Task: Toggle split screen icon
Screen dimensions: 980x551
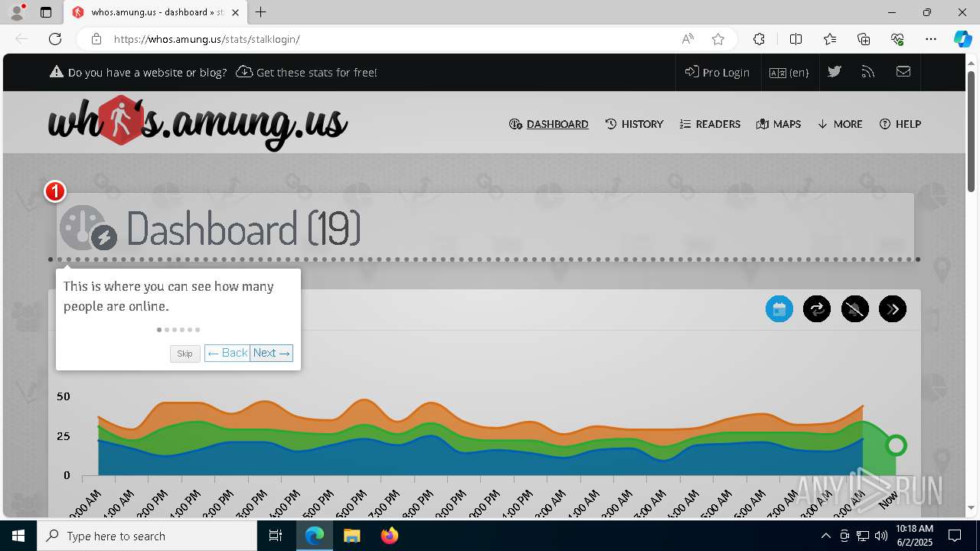Action: click(x=795, y=39)
